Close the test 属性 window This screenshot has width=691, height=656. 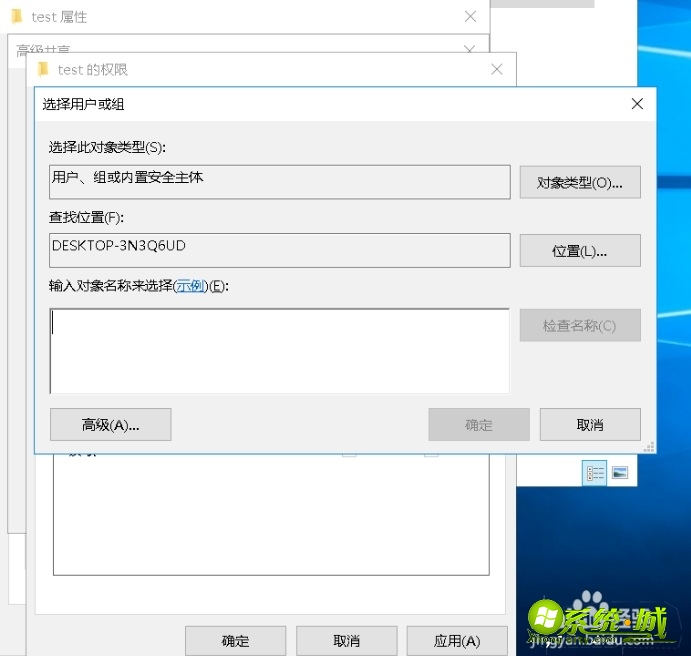pos(470,17)
